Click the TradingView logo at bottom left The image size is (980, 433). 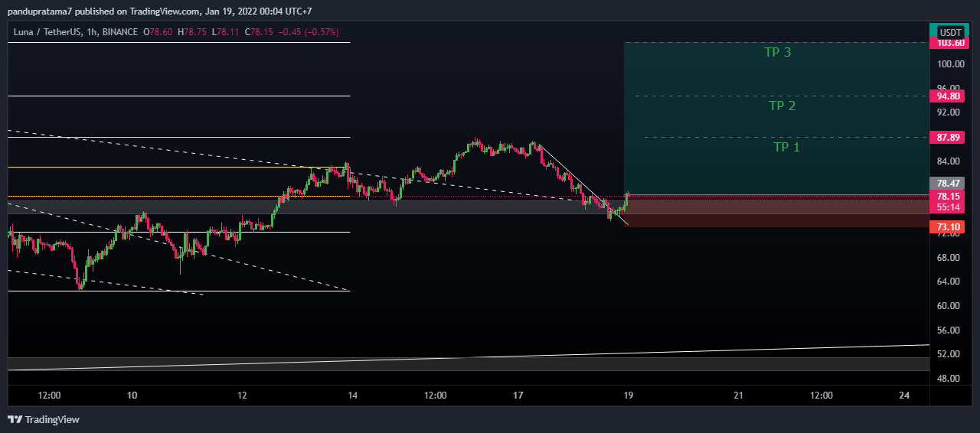point(44,419)
